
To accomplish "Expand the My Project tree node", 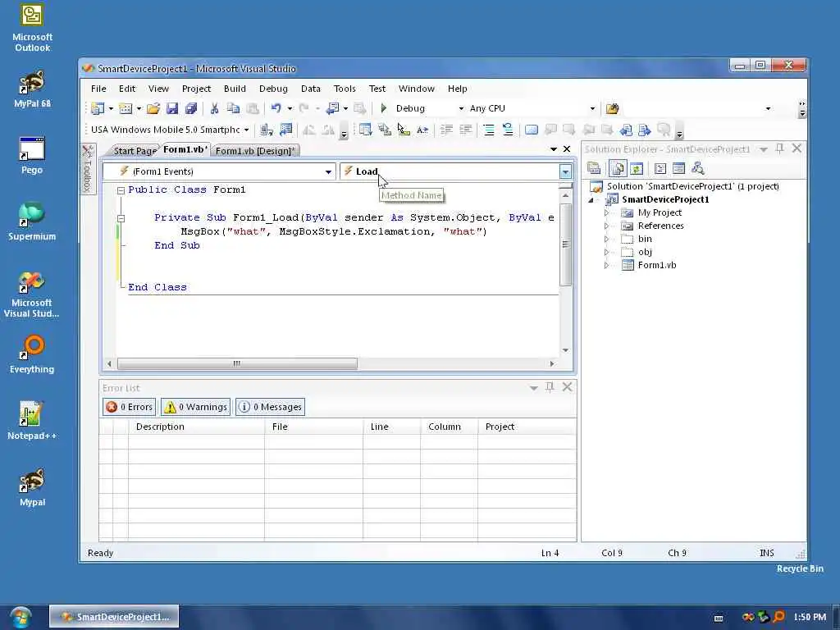I will 606,212.
